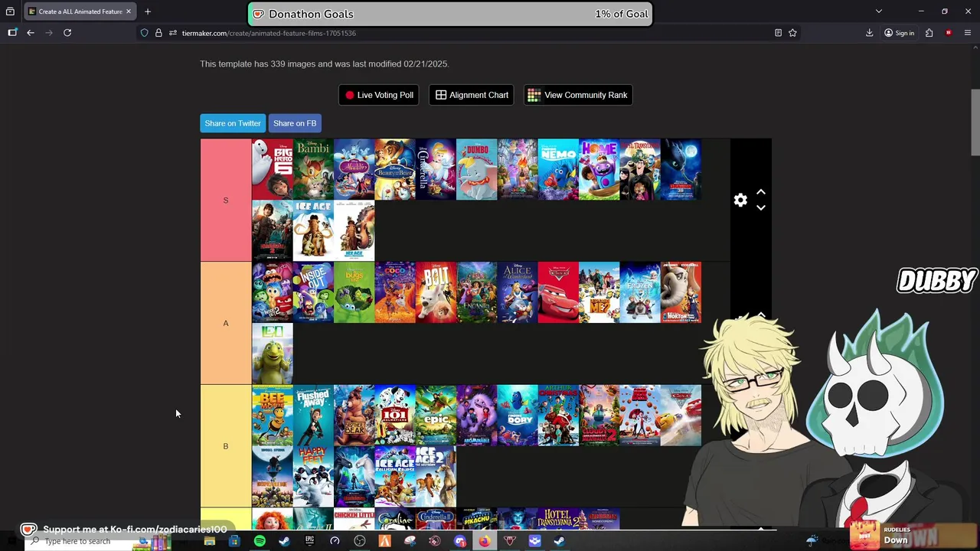980x551 pixels.
Task: Open browser extensions puzzle icon
Action: (929, 33)
